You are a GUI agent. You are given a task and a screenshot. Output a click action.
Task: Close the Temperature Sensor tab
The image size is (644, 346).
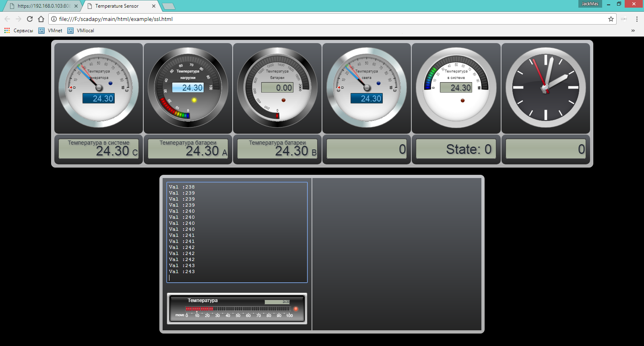point(154,6)
